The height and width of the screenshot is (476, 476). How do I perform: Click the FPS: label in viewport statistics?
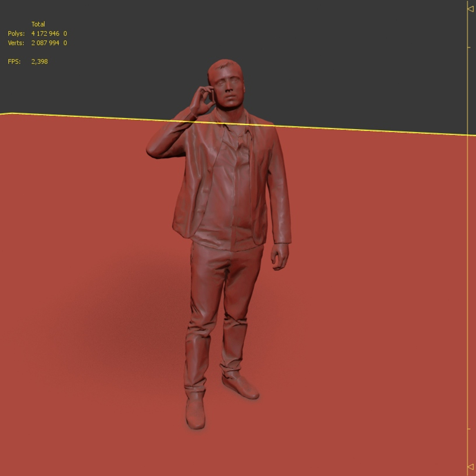pyautogui.click(x=14, y=62)
